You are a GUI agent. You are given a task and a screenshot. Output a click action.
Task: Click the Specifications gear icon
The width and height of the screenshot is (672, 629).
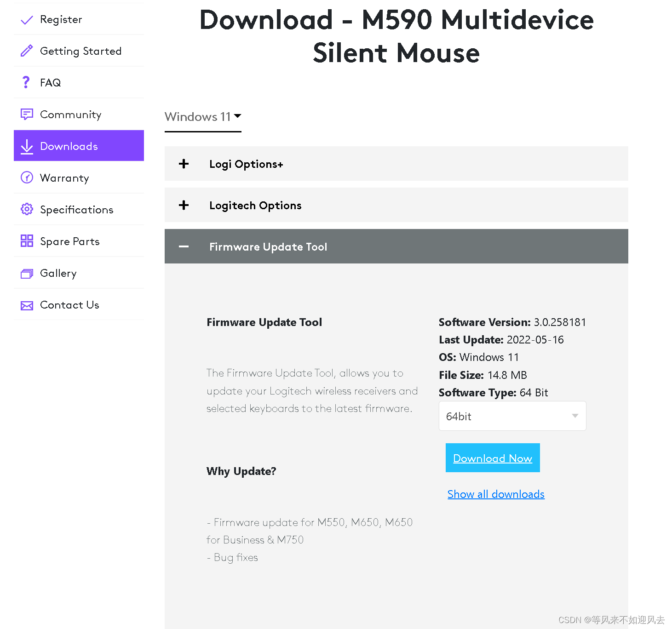[x=27, y=209]
